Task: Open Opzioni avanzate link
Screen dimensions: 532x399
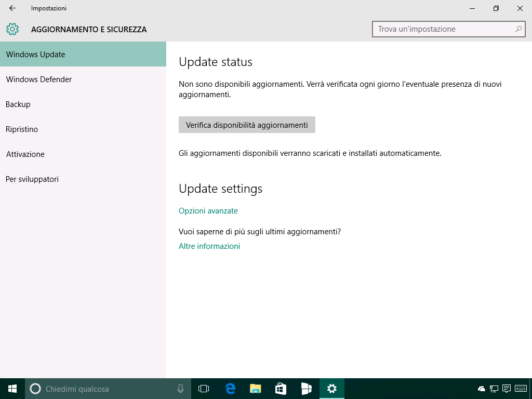Action: point(208,211)
